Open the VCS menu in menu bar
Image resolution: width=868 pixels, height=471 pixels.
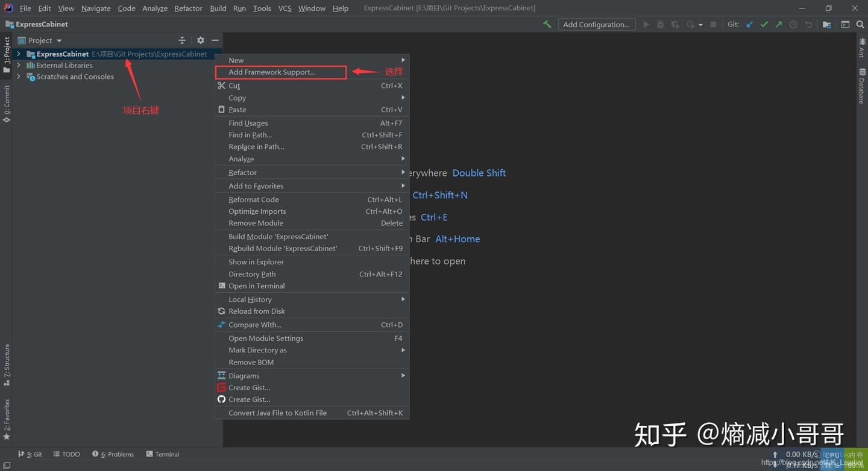pos(285,8)
